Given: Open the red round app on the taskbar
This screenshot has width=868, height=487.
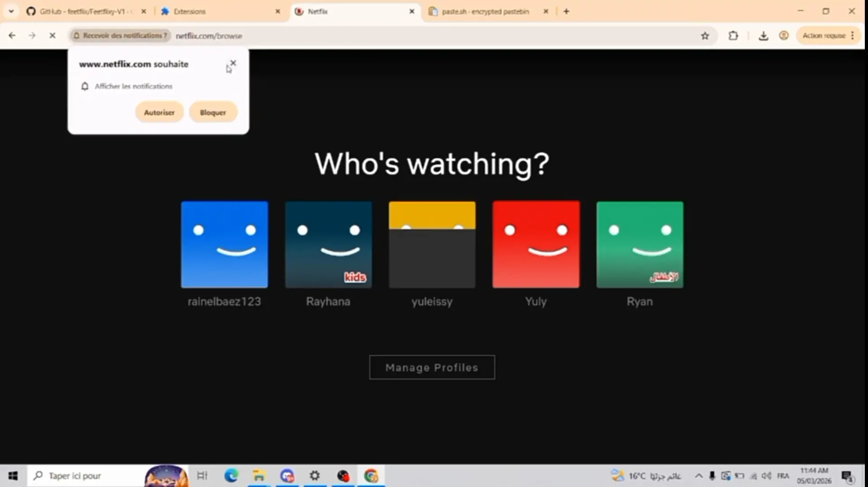Looking at the screenshot, I should (x=343, y=476).
